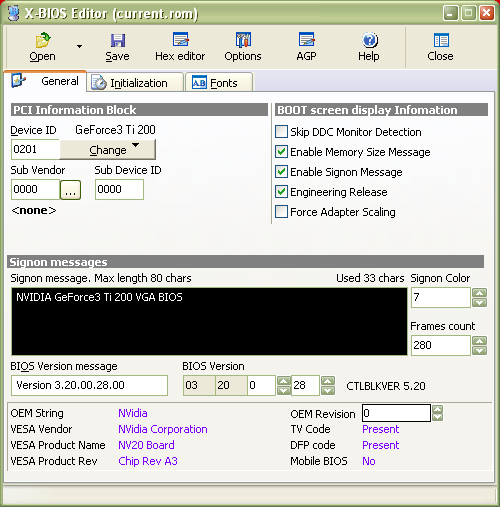
Task: Click the Sub Vendor input field
Action: pos(35,189)
